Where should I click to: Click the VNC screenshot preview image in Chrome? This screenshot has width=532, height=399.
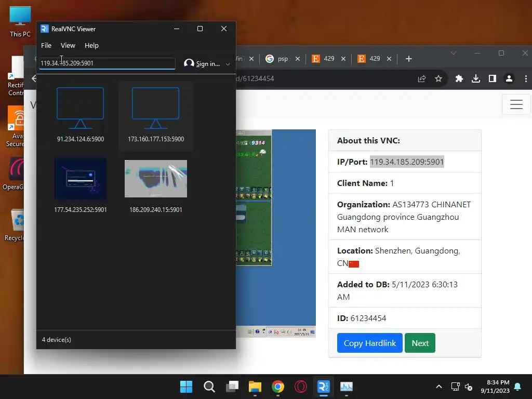click(x=276, y=233)
